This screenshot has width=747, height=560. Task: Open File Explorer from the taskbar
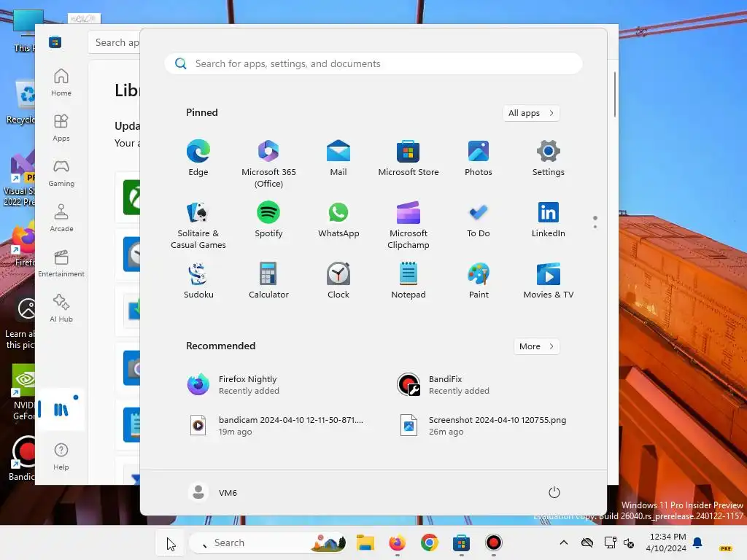pos(365,542)
